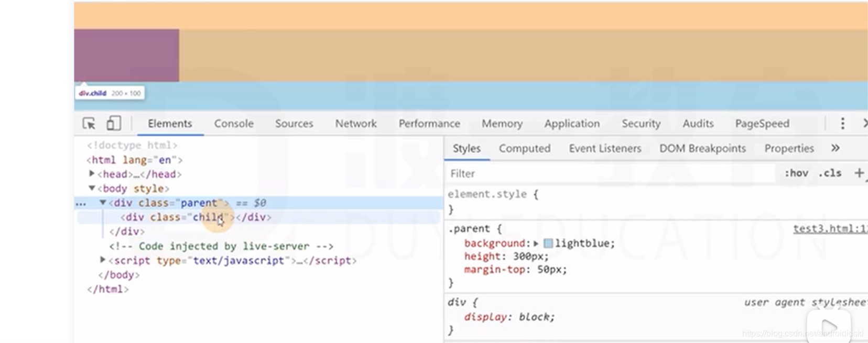Open the Security tab
The image size is (868, 343).
pyautogui.click(x=641, y=124)
